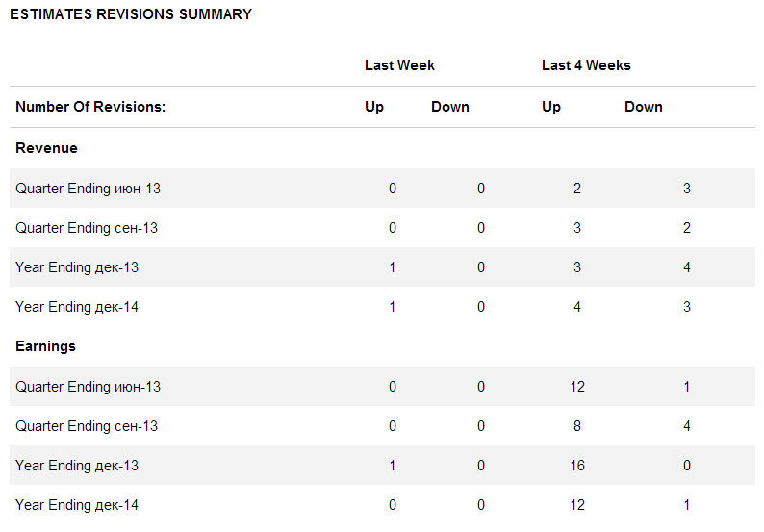
Task: Select Revenue row Quarter Ending сен-13 label
Action: 87,228
